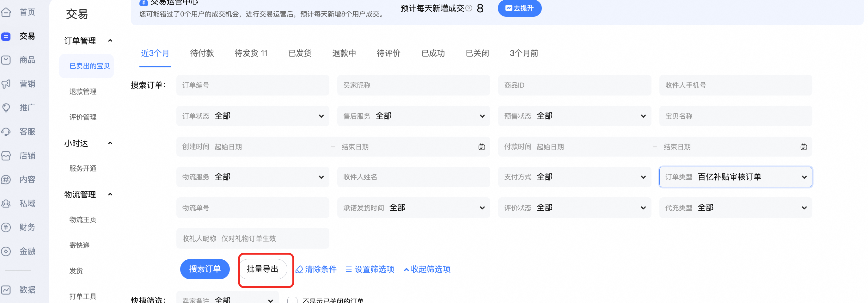The image size is (868, 303).
Task: Open the 预售状态 dropdown
Action: coord(575,116)
